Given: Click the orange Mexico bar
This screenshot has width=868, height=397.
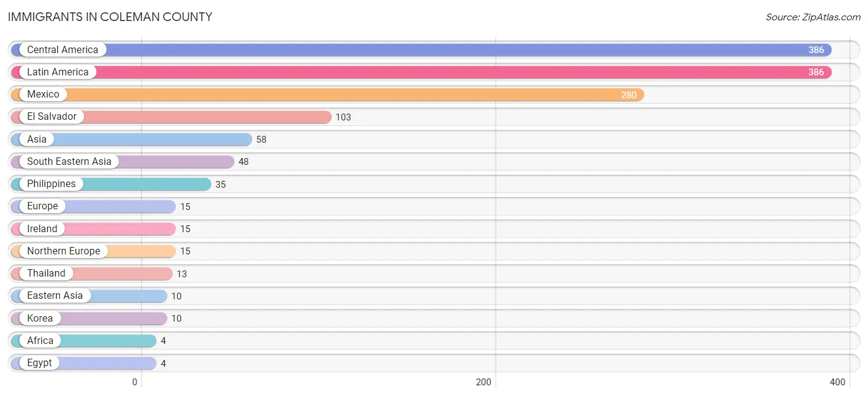Looking at the screenshot, I should (x=327, y=94).
